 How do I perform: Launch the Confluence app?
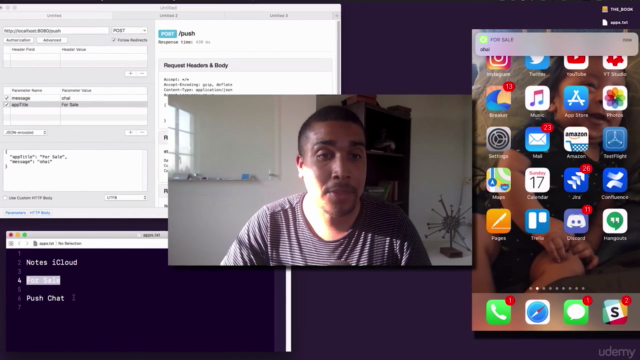coord(615,180)
